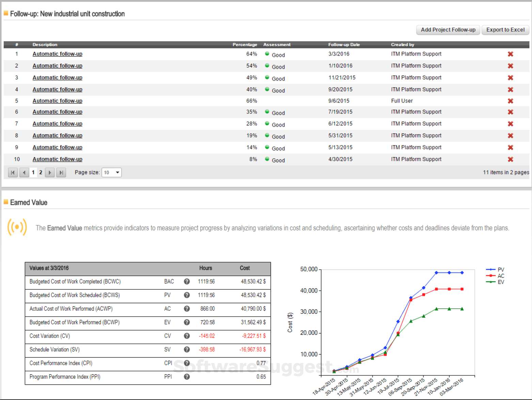
Task: Jump to first page of the list
Action: click(x=13, y=173)
